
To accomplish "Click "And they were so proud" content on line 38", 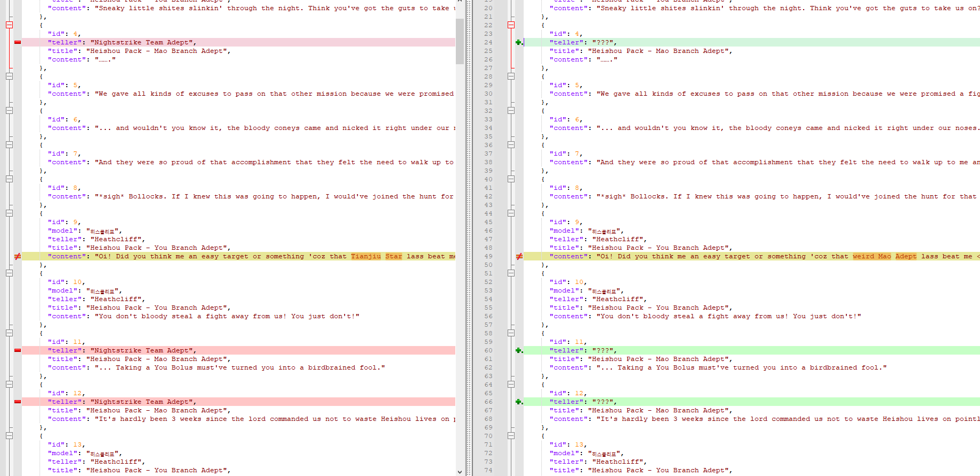I will tap(648, 162).
